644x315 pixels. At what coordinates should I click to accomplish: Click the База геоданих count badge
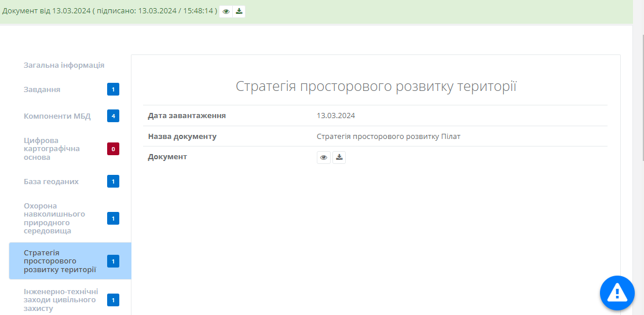[114, 182]
